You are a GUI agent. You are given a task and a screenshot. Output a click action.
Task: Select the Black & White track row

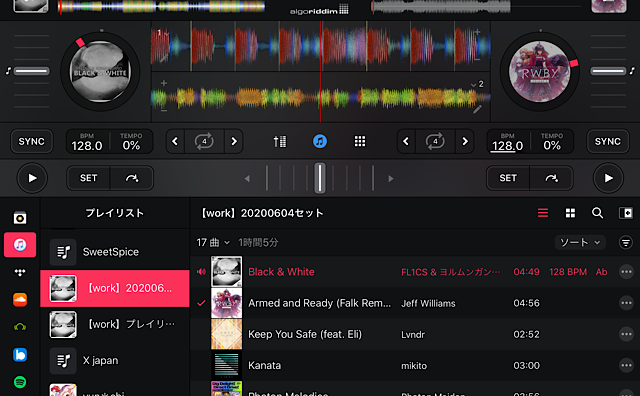pyautogui.click(x=415, y=272)
